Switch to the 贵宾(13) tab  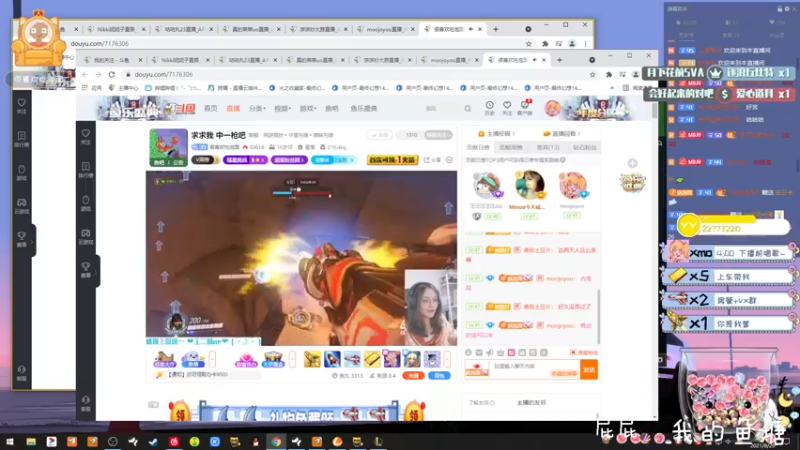tap(548, 147)
